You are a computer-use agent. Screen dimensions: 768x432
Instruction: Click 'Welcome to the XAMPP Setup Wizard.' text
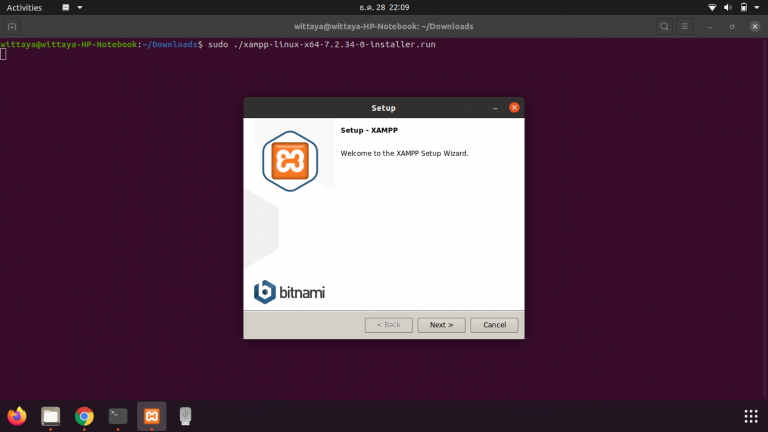coord(404,153)
